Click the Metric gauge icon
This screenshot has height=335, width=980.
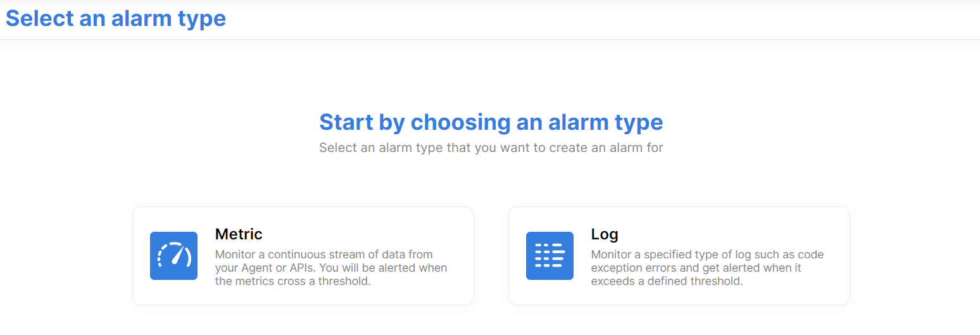[173, 256]
